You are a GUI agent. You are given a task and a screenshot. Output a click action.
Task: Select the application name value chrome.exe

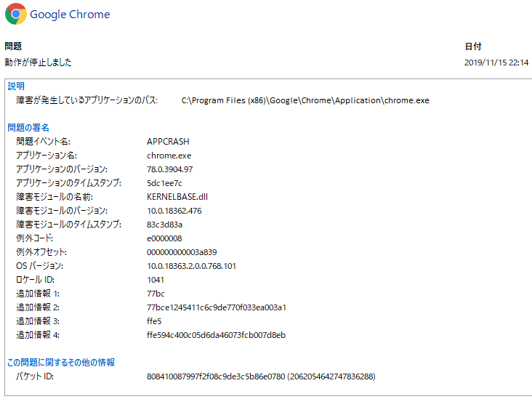(169, 156)
